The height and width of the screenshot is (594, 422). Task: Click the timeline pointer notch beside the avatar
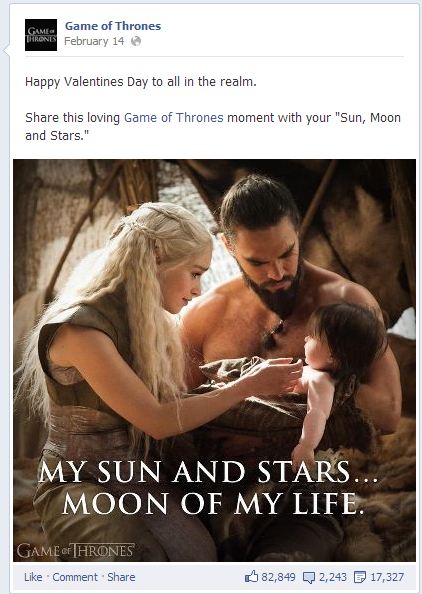click(x=6, y=50)
